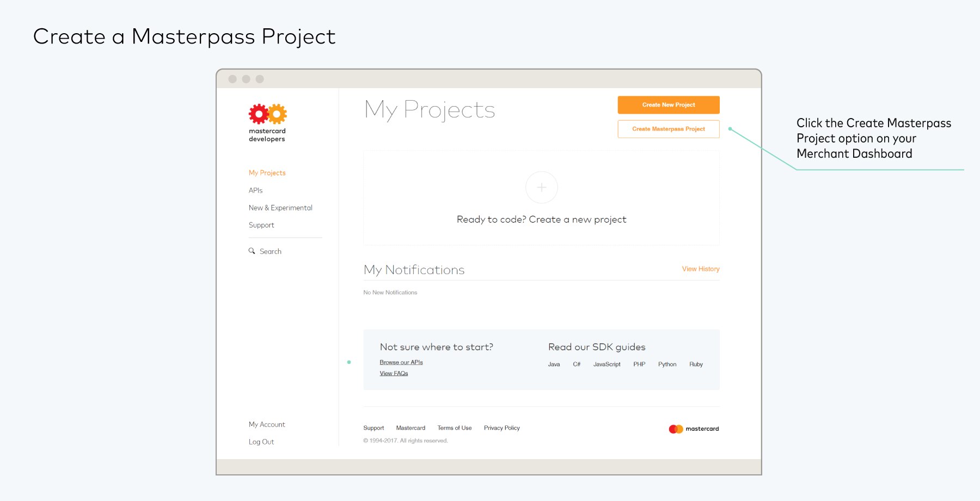Click the search magnifier icon
This screenshot has width=980, height=501.
[252, 251]
